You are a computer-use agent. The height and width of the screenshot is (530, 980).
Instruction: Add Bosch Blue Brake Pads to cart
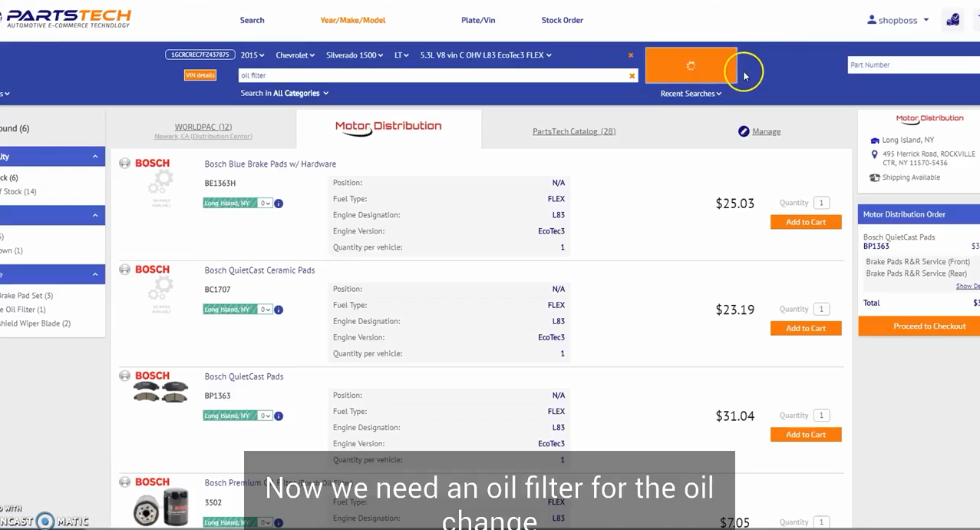(806, 222)
